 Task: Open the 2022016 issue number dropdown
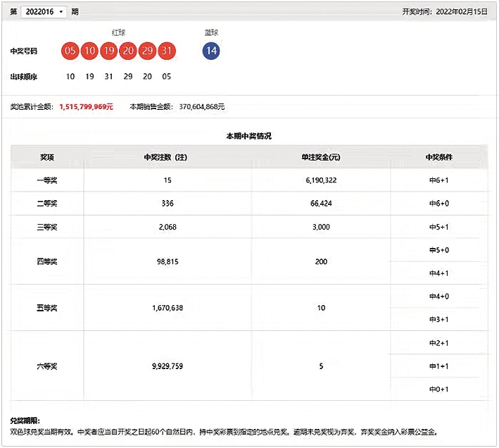44,12
